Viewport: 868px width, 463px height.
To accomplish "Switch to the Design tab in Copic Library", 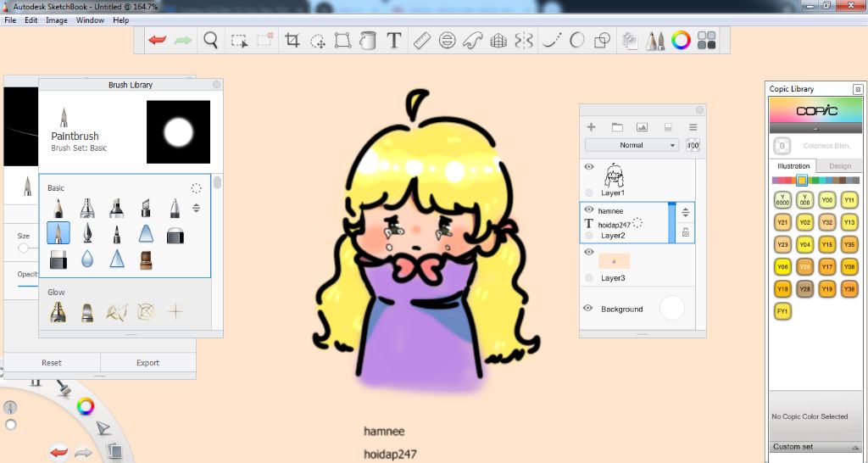I will pos(840,165).
